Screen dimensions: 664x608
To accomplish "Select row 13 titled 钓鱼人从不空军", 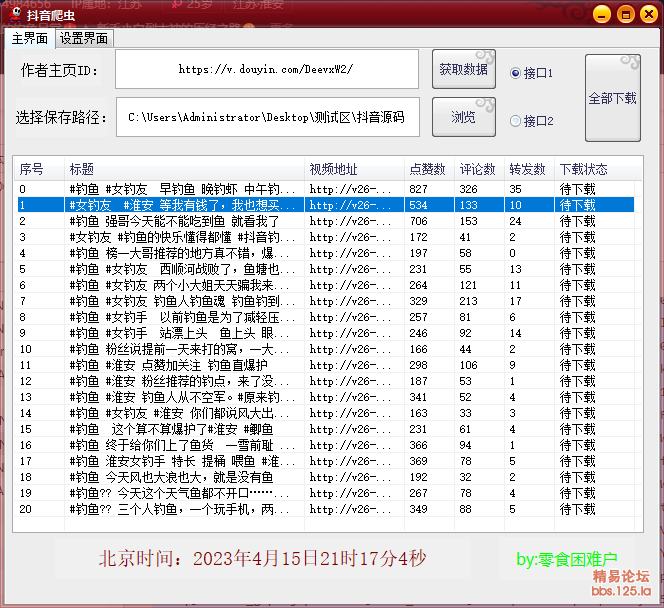I will pyautogui.click(x=326, y=397).
